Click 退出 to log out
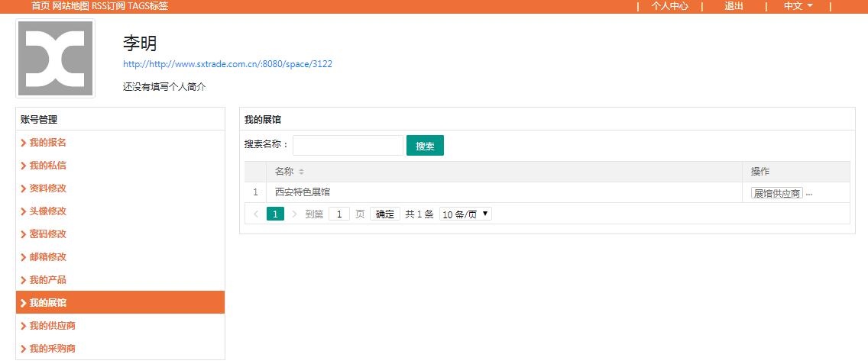Viewport: 868px width, 364px height. tap(734, 6)
